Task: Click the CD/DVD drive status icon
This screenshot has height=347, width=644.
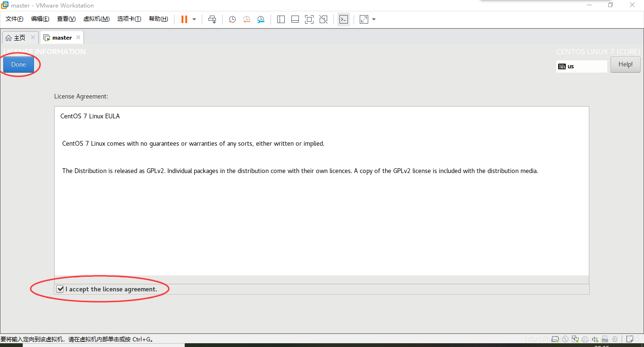Action: pos(565,339)
